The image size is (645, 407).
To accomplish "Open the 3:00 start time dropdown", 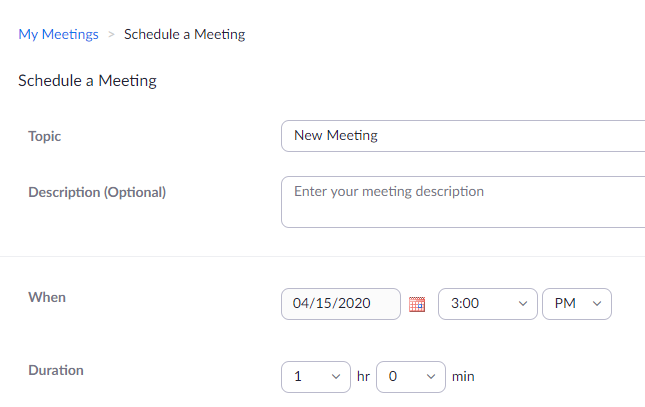I will pyautogui.click(x=487, y=304).
